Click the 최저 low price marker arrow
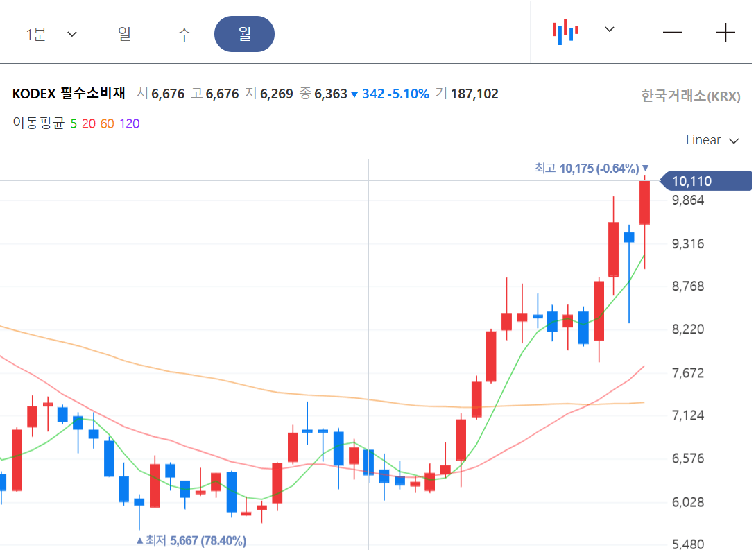The height and width of the screenshot is (550, 756). (141, 539)
